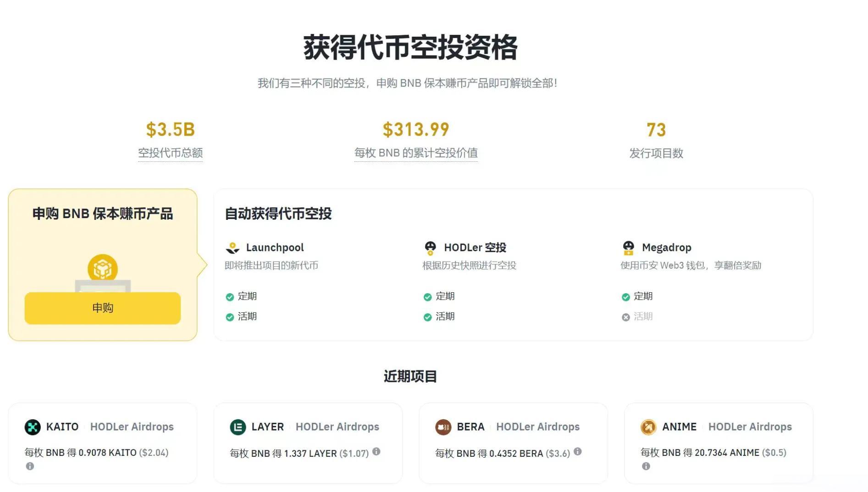Click 自动获得代币空投 heading

click(278, 213)
